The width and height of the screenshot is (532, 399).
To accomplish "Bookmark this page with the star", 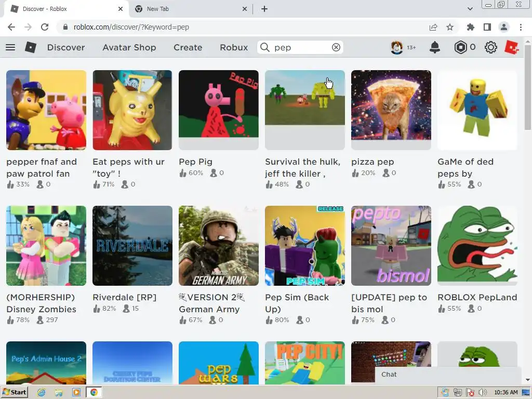I will [x=450, y=27].
